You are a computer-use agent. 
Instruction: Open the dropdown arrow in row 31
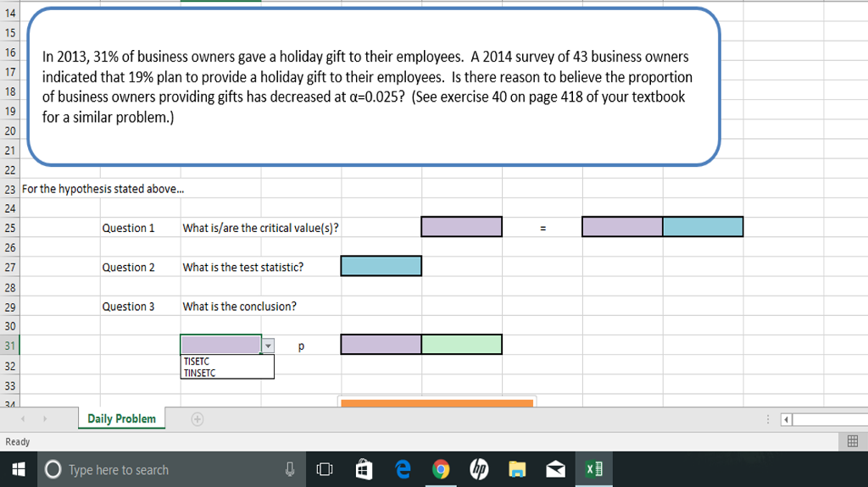[x=268, y=346]
